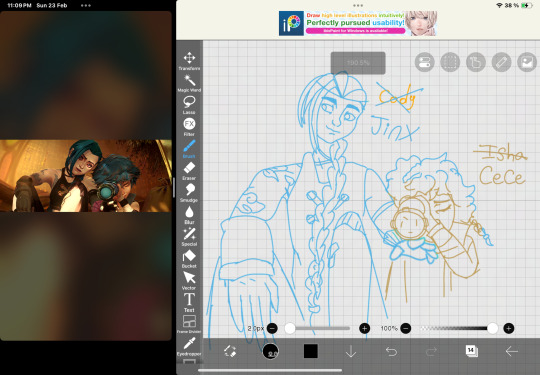Select the Blur tool
This screenshot has height=375, width=540.
pyautogui.click(x=189, y=215)
